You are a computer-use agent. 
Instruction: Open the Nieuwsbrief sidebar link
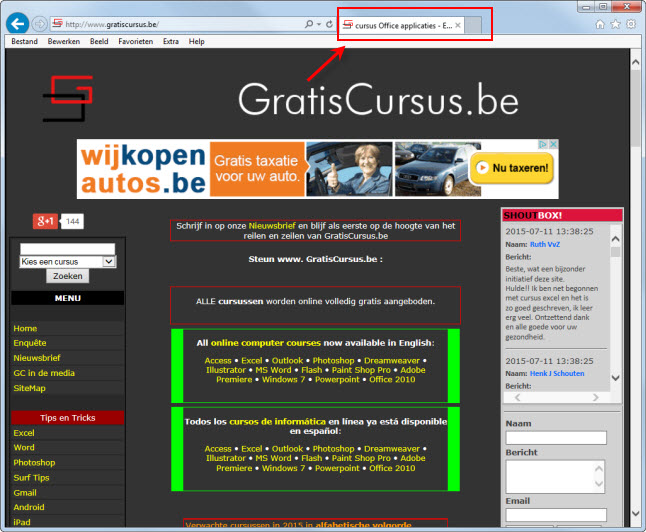(x=37, y=358)
